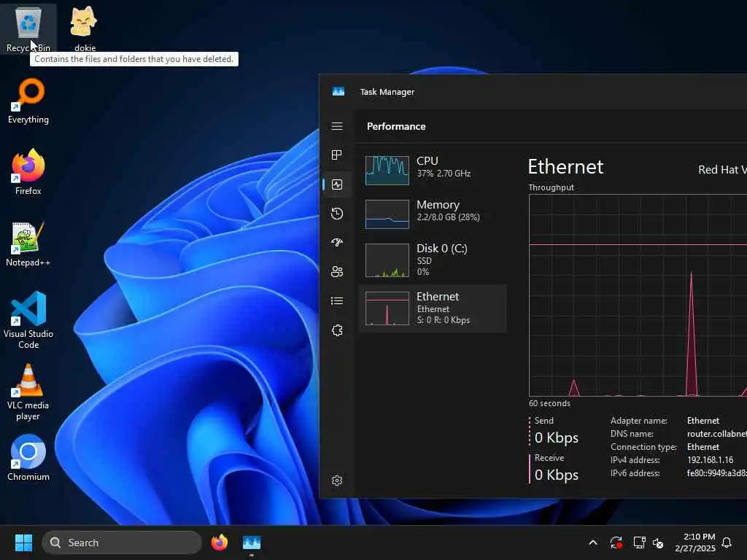Show hidden system tray icons chevron
The image size is (747, 560).
593,542
